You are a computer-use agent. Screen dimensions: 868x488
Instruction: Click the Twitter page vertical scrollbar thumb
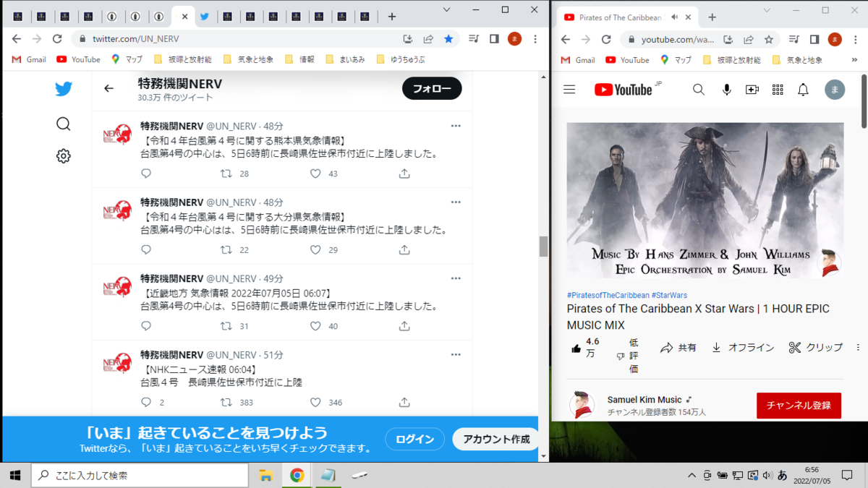(x=544, y=247)
